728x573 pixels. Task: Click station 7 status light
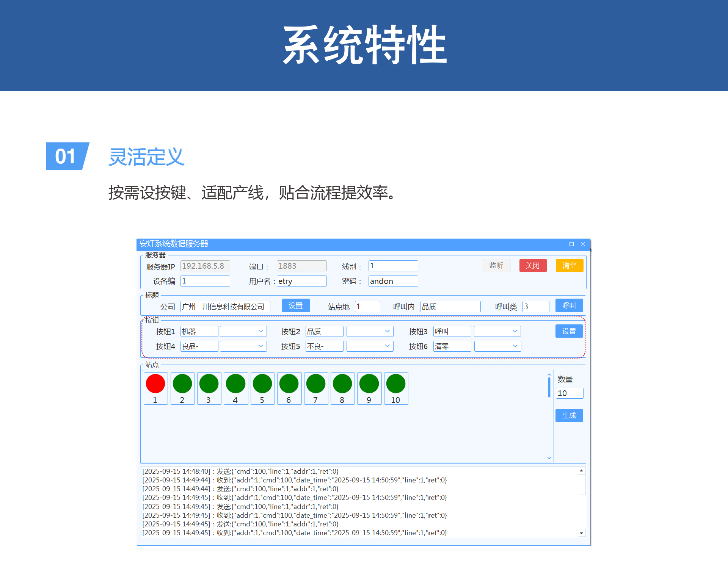[316, 384]
